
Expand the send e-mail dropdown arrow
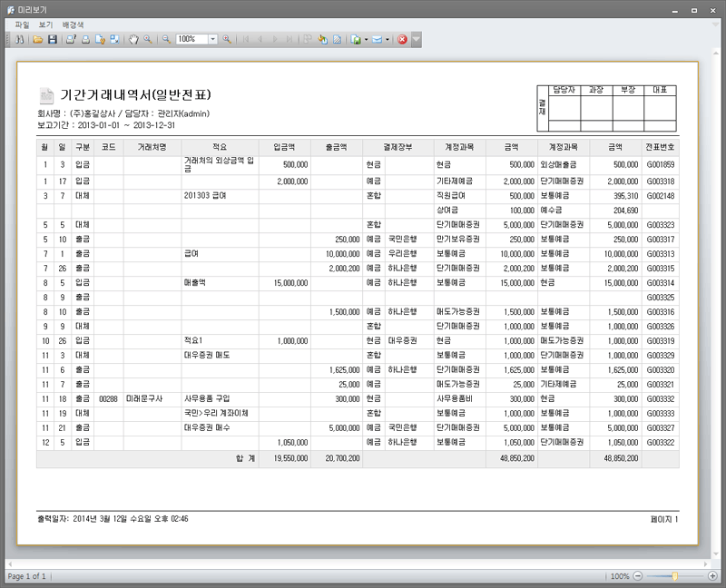388,39
